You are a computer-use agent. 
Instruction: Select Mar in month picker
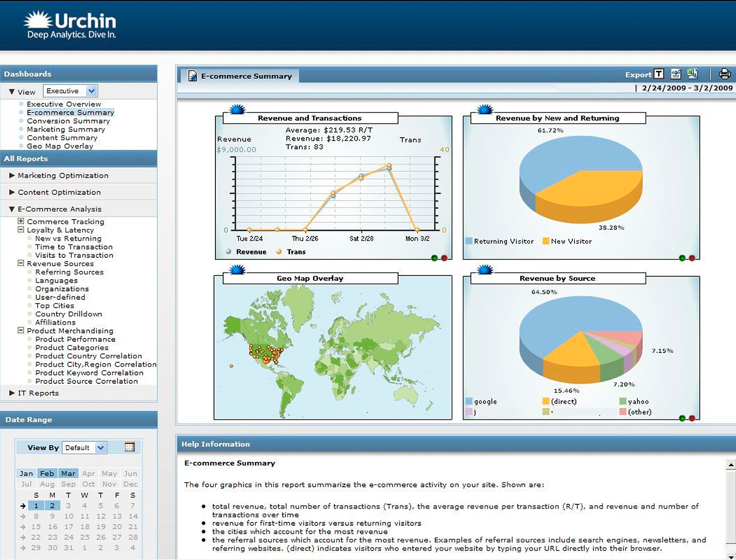[x=68, y=473]
